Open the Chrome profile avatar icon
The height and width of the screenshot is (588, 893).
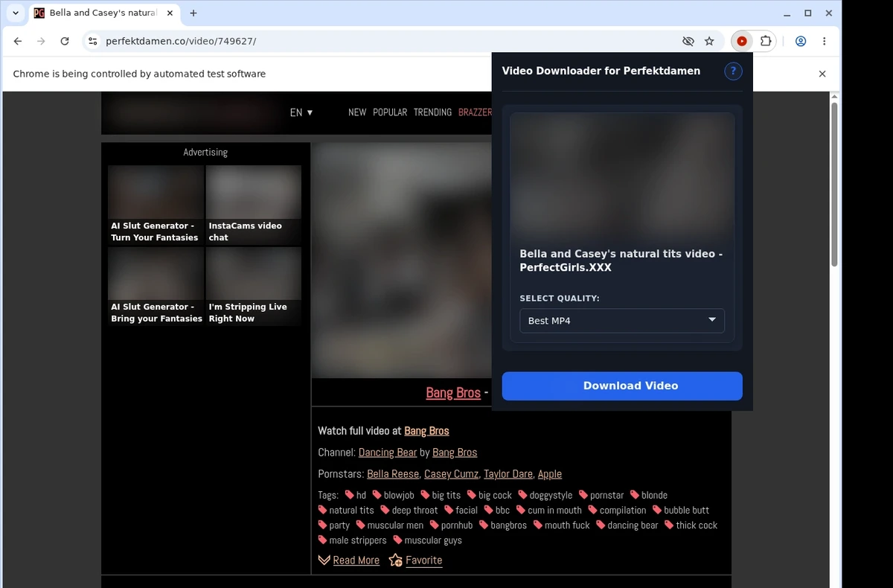(801, 42)
